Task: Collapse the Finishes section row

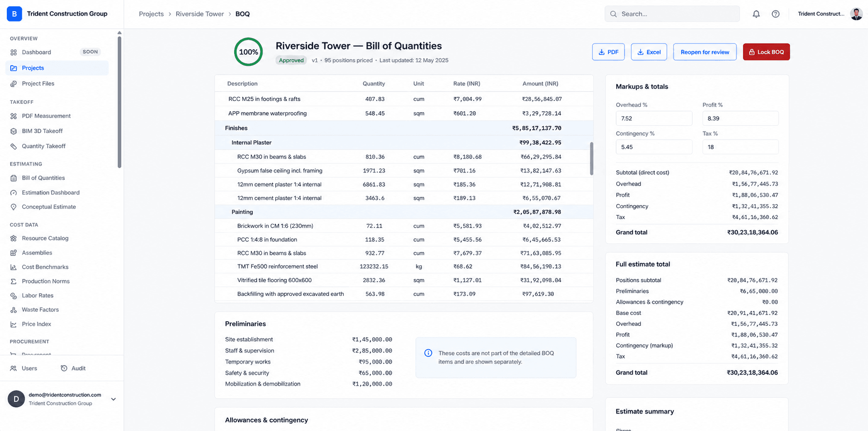Action: (404, 128)
